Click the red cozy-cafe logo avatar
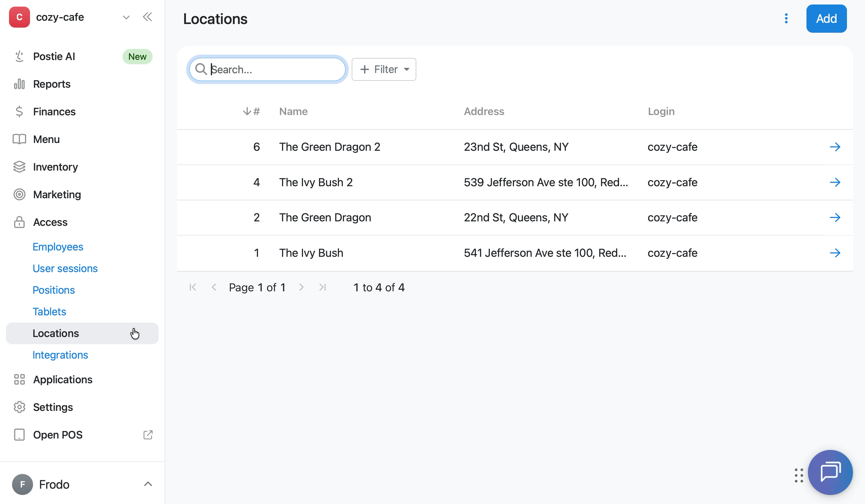865x504 pixels. click(x=19, y=17)
